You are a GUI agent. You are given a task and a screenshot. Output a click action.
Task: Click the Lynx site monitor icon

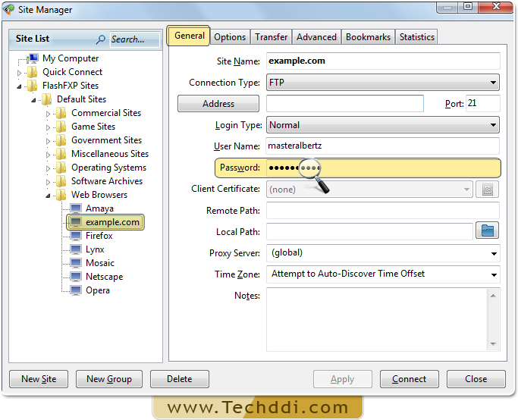coord(76,249)
